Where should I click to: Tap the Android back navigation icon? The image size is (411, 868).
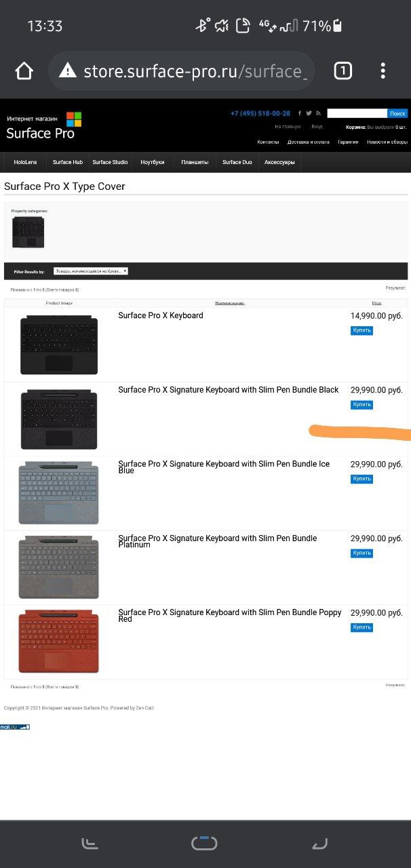(x=319, y=844)
